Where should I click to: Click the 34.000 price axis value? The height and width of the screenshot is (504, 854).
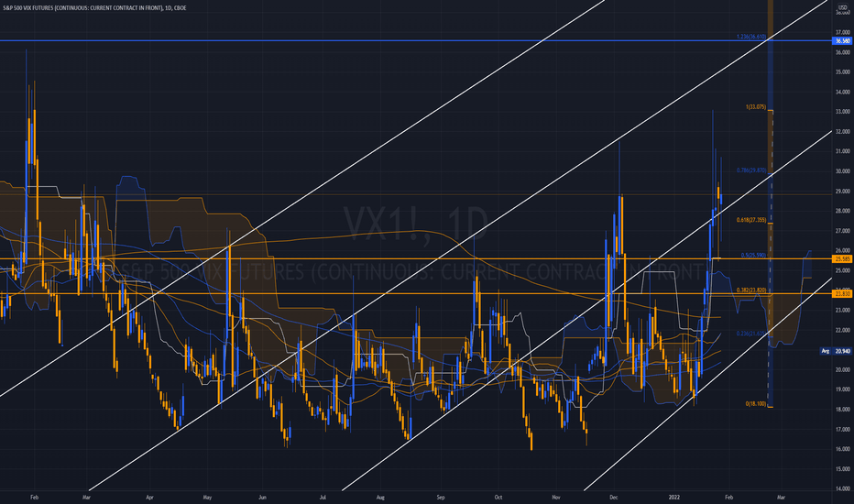click(x=842, y=92)
